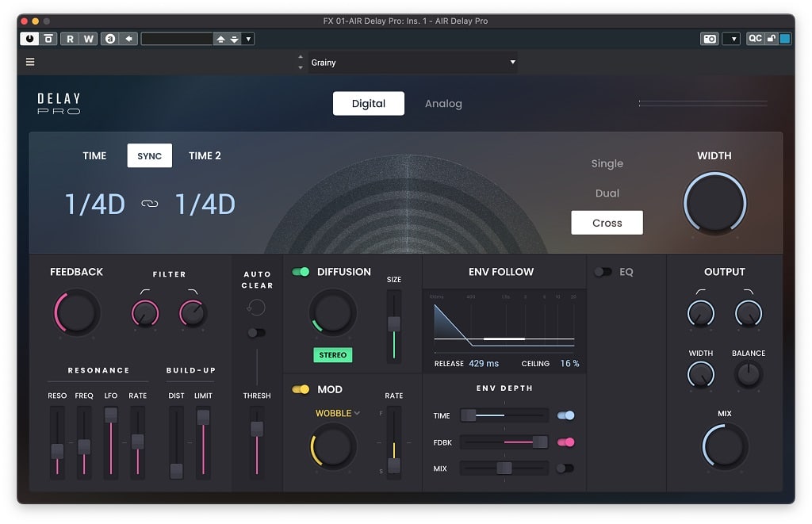Select Cross delay mode
The image size is (812, 524).
[x=607, y=223]
